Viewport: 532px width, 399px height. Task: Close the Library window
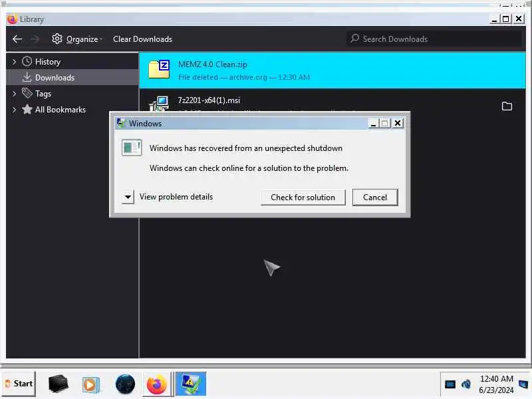pyautogui.click(x=519, y=19)
